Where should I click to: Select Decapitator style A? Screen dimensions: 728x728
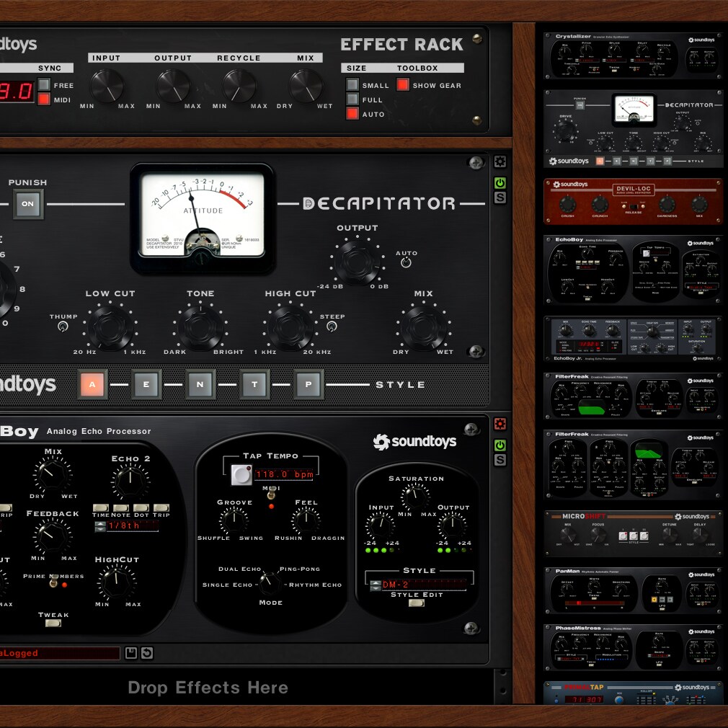(x=92, y=384)
